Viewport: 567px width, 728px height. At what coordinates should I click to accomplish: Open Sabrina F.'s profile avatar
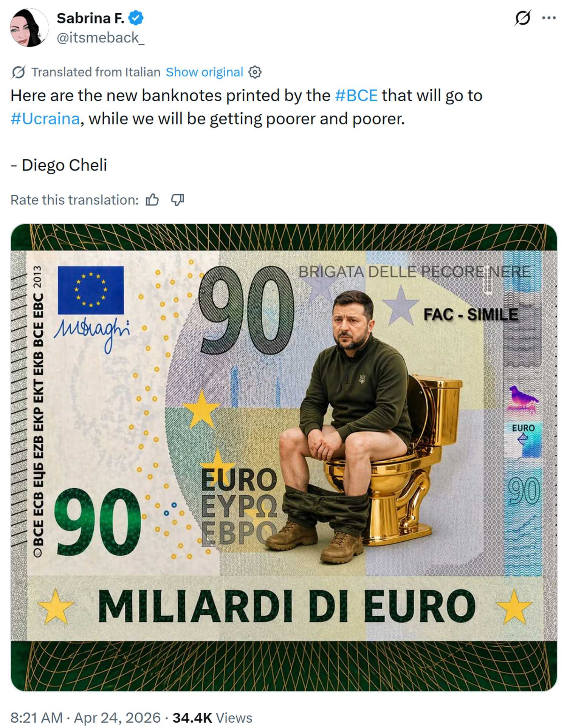coord(29,28)
